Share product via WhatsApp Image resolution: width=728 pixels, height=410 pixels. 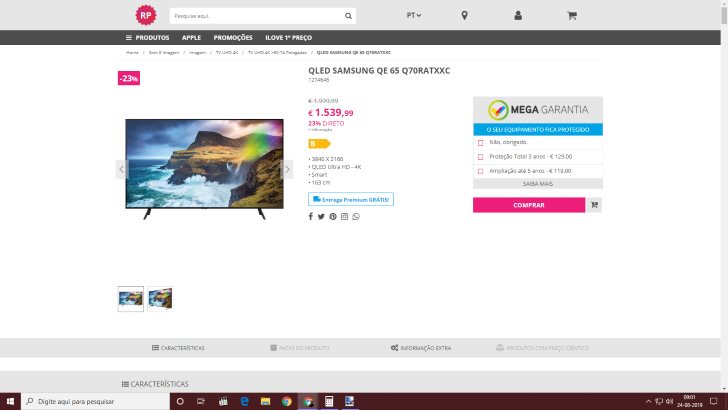pos(356,216)
